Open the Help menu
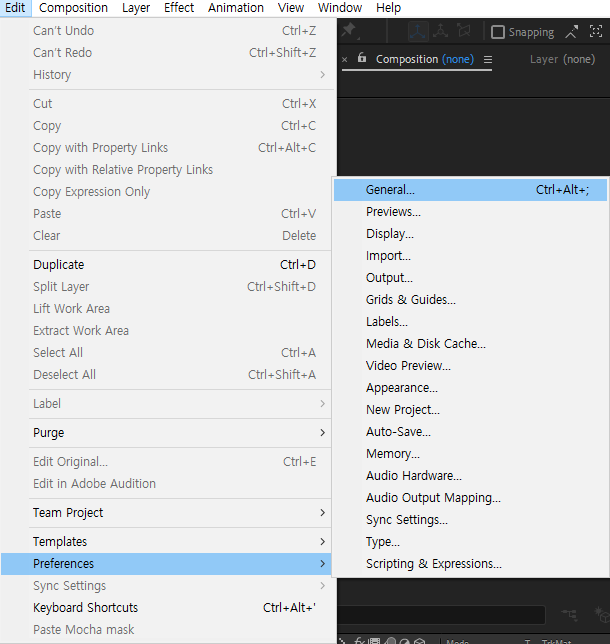 coord(388,8)
